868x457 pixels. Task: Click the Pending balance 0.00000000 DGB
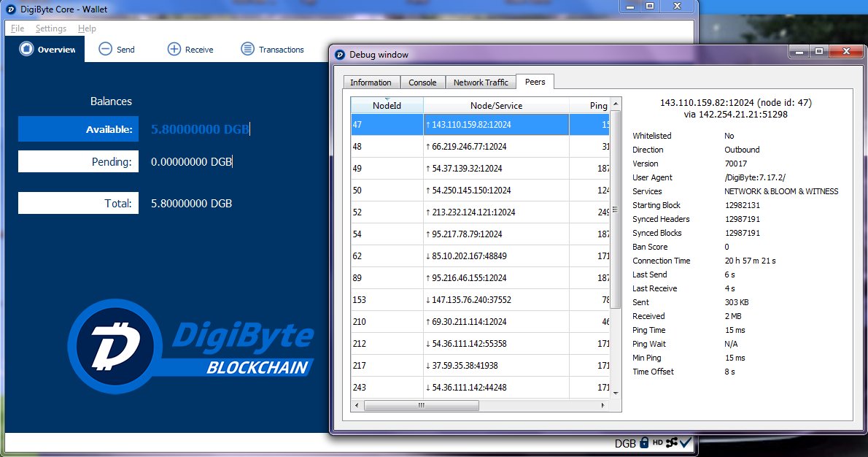[192, 162]
